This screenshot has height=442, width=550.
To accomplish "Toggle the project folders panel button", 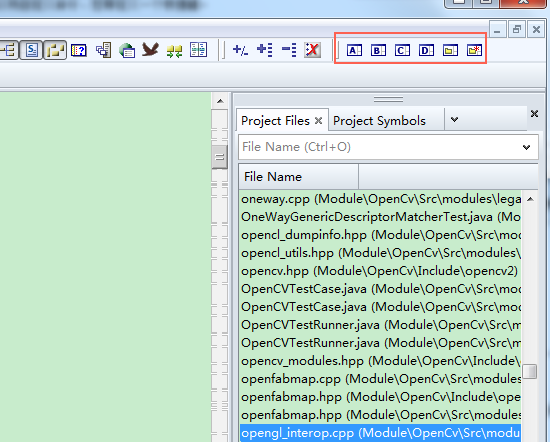I will [55, 50].
